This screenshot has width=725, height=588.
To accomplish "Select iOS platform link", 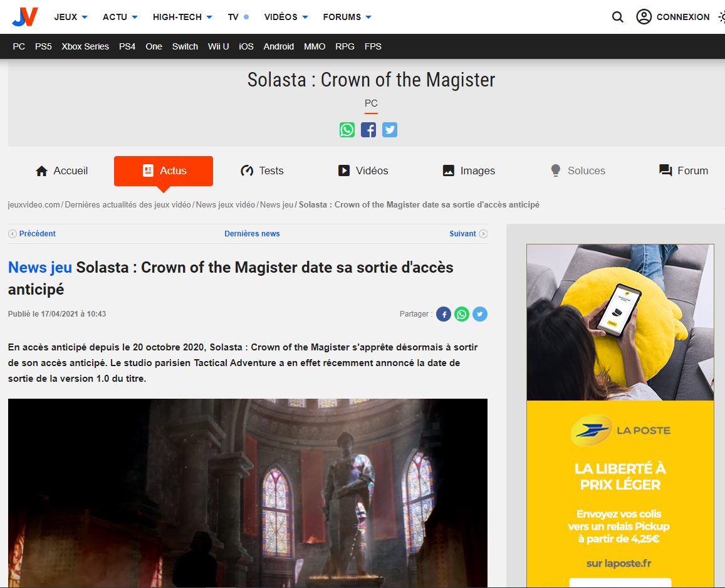I will 246,46.
